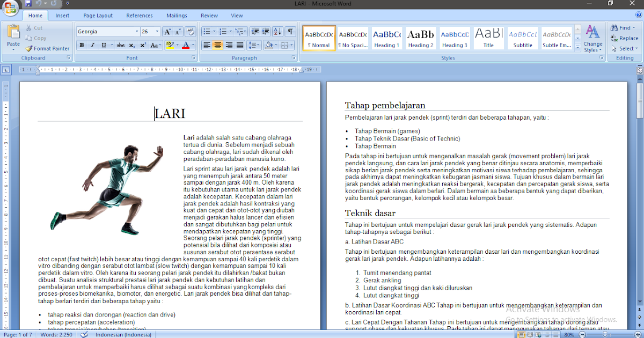
Task: Expand the Styles gallery More arrow
Action: click(x=578, y=47)
